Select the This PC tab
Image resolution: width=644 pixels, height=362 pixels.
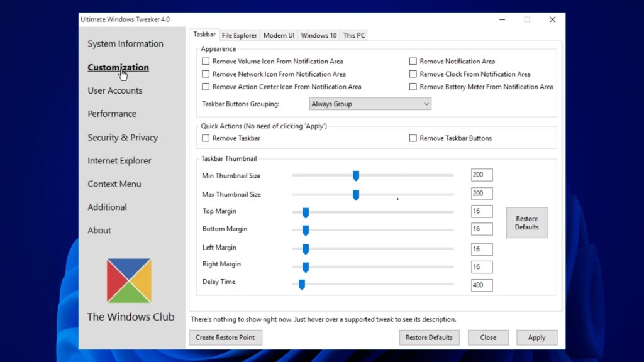pos(353,35)
